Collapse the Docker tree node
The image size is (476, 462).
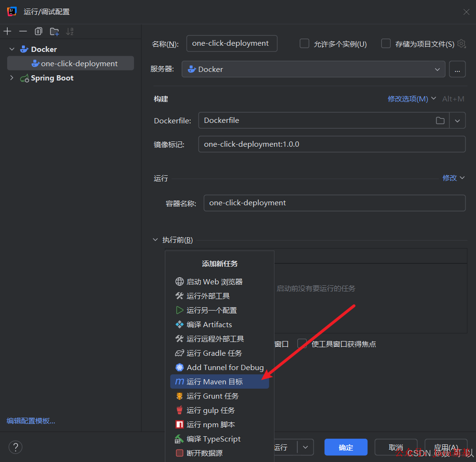coord(12,49)
